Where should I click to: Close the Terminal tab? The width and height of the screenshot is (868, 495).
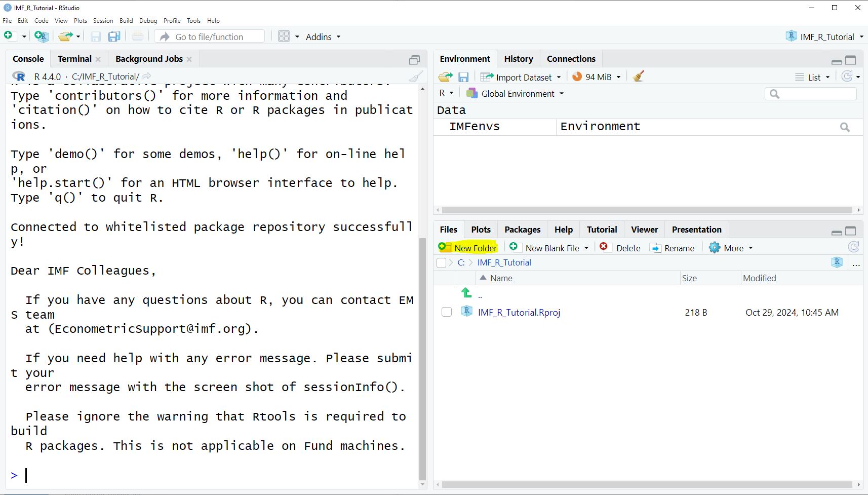click(98, 59)
